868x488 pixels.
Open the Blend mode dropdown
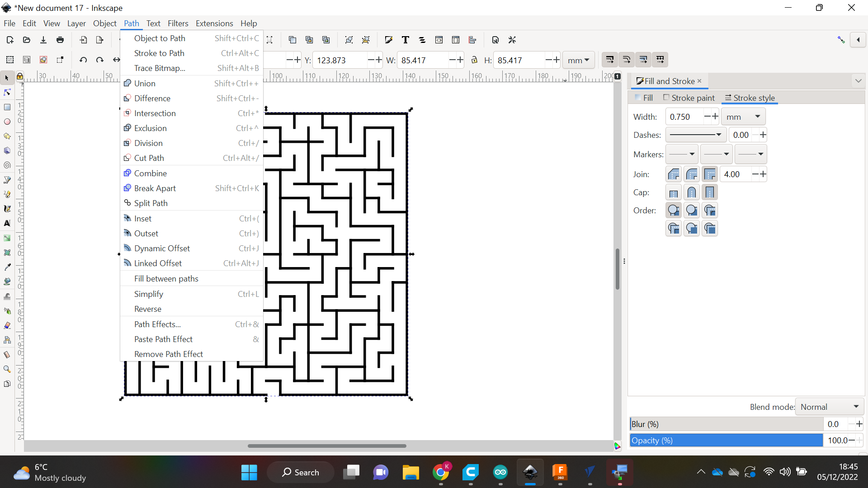pos(829,406)
